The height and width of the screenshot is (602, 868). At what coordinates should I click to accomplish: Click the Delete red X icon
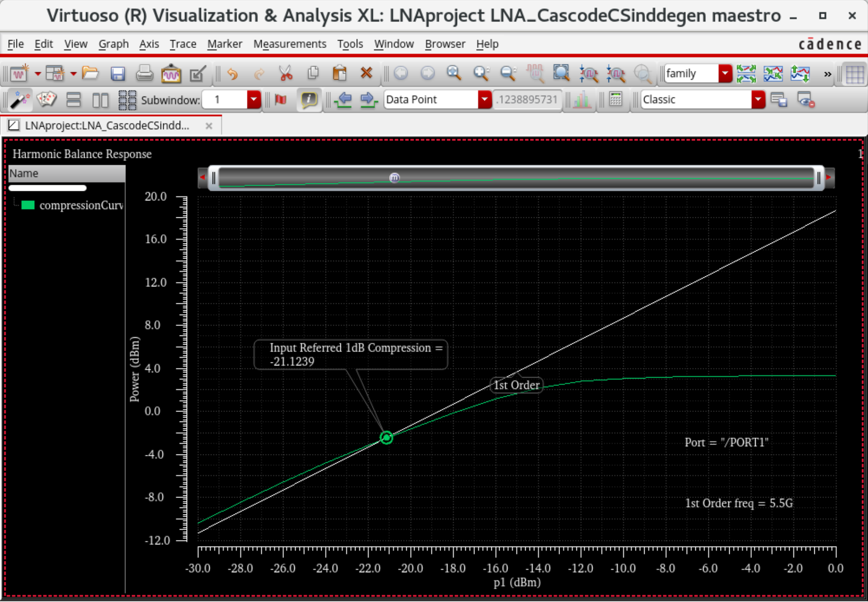(366, 73)
